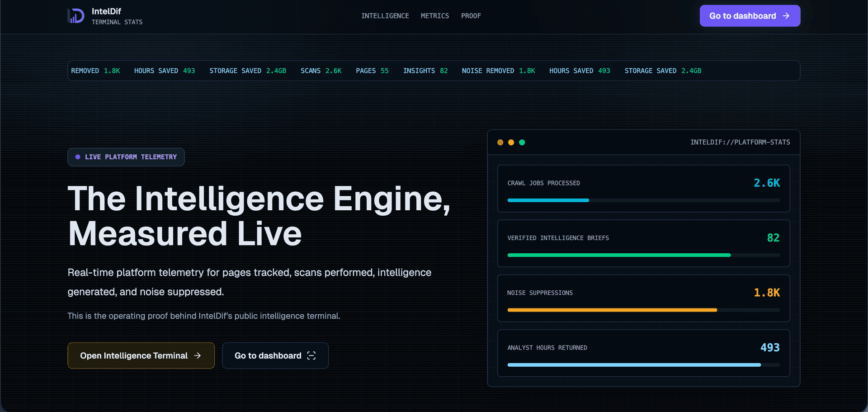Click the Live Platform Telemetry badge
This screenshot has width=868, height=412.
coord(126,157)
